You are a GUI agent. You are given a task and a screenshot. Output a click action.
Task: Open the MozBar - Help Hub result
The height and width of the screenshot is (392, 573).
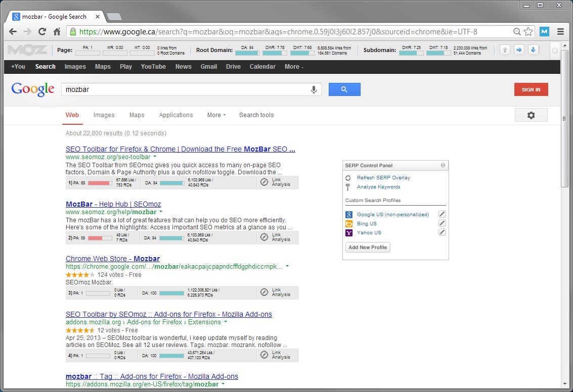tap(113, 205)
